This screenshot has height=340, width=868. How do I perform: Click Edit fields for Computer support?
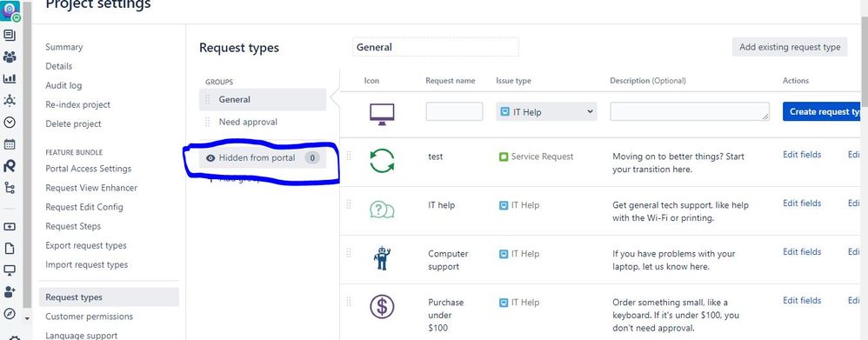[802, 252]
